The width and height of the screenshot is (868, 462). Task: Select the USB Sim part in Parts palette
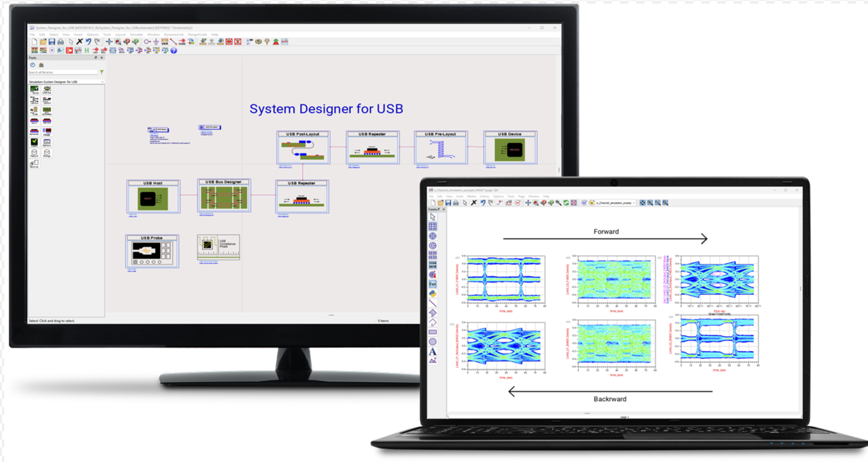pos(47,89)
